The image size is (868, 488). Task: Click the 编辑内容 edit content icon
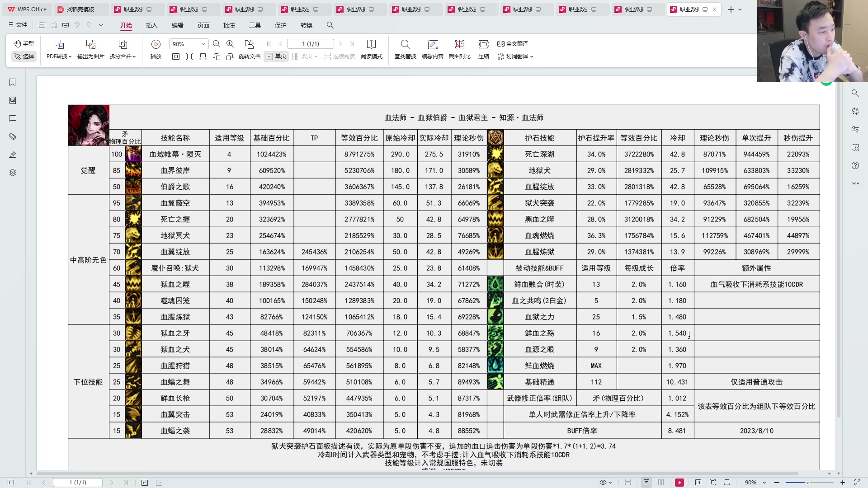[433, 49]
